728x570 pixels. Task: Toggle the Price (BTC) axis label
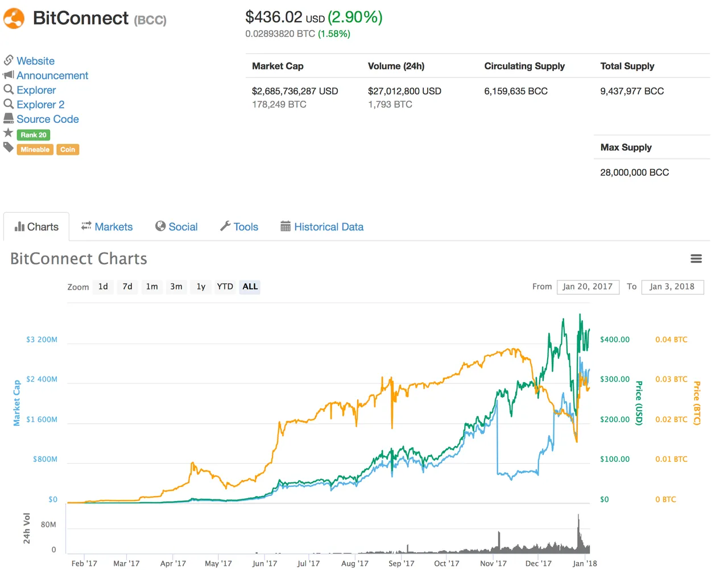pos(697,403)
